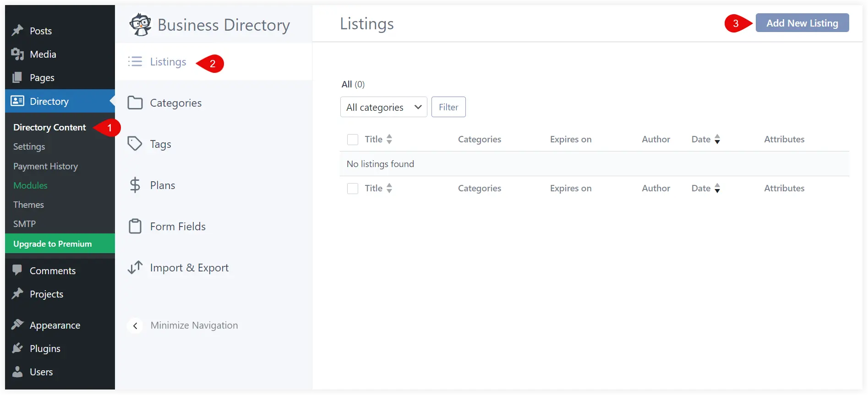
Task: Open the All categories dropdown
Action: [x=384, y=107]
